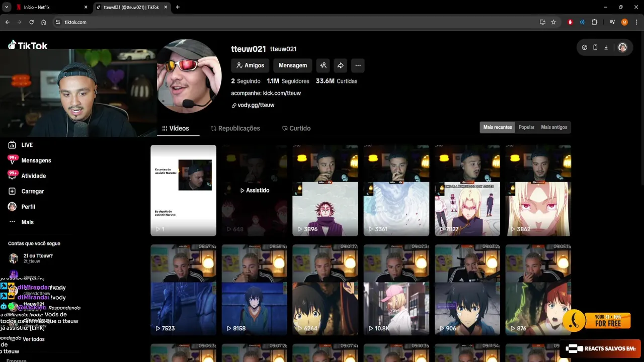
Task: Click the install app icon in address bar
Action: tap(542, 22)
